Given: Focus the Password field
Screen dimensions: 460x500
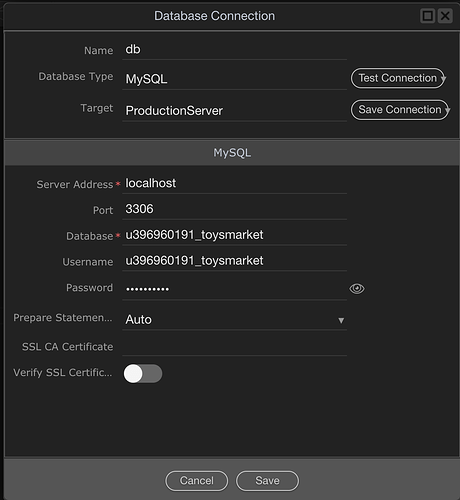Looking at the screenshot, I should tap(235, 289).
